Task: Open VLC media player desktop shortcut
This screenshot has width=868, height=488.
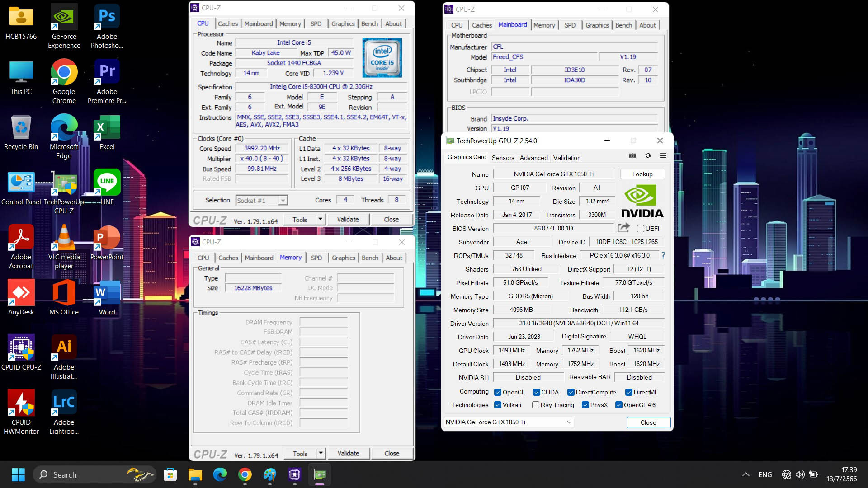Action: coord(64,247)
